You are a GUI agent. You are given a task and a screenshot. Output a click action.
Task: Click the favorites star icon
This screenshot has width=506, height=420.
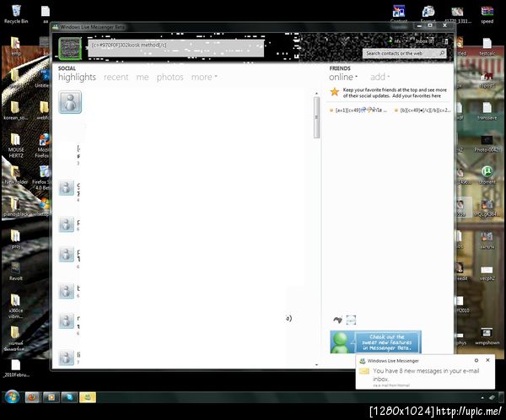click(x=335, y=92)
